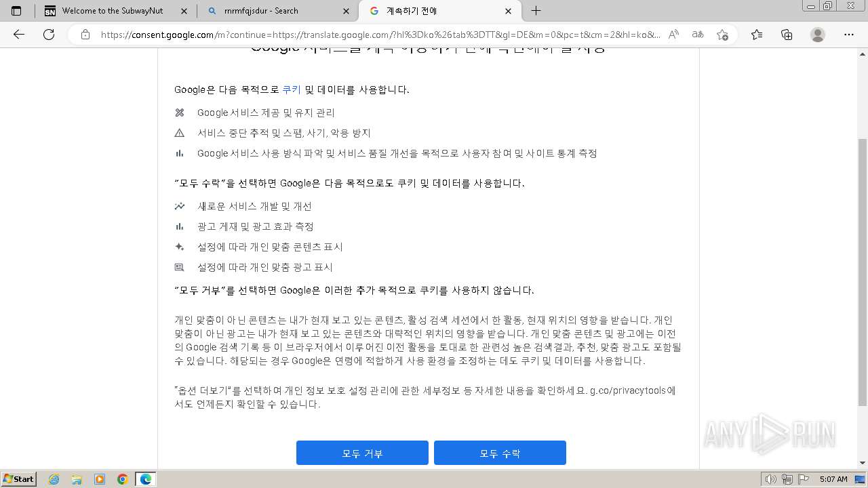
Task: Open the Favorites list icon
Action: pos(757,35)
